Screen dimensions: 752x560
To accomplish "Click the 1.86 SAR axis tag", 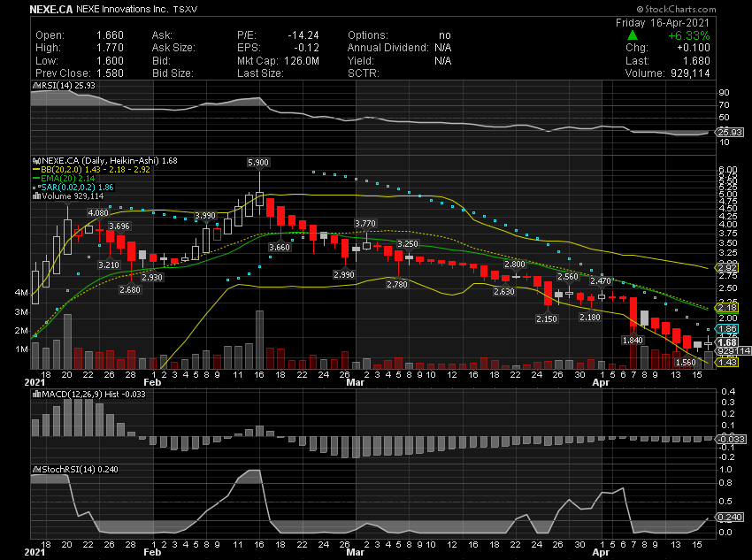I will (727, 329).
